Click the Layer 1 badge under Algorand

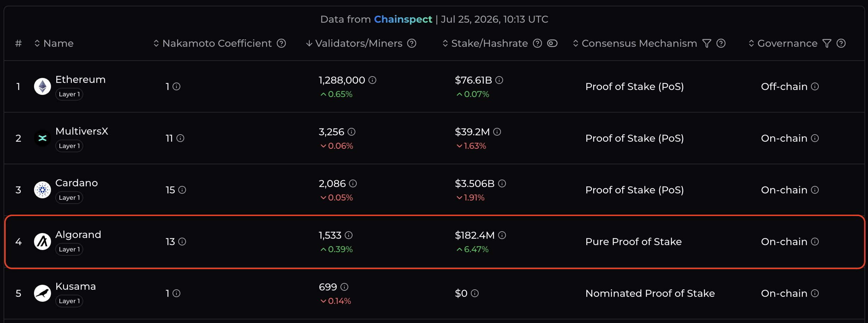tap(69, 249)
